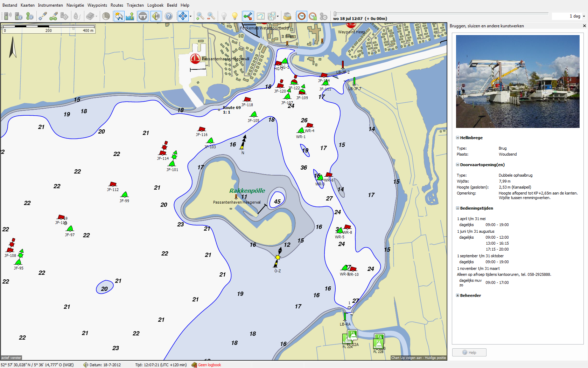Click the Passantenhaven red sailboat marker

click(195, 59)
